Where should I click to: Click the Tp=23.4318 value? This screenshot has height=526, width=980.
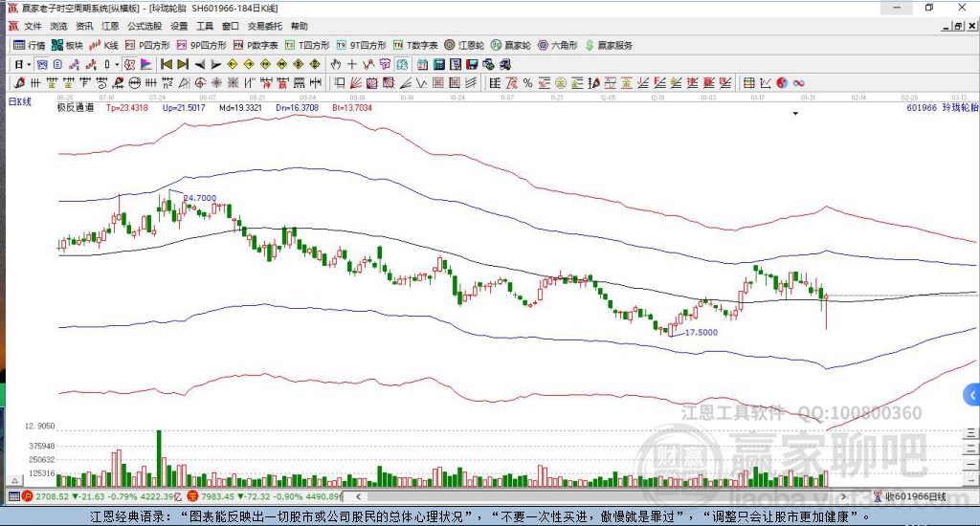127,107
